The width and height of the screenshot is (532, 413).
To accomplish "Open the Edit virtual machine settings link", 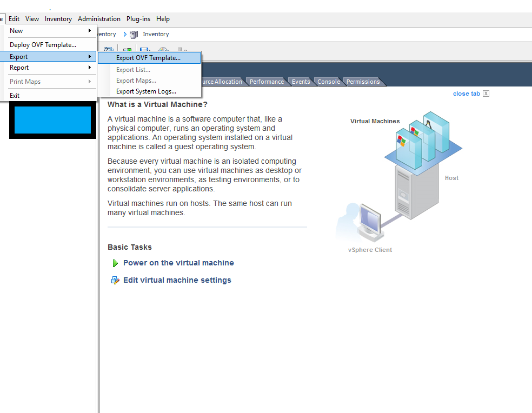I will pyautogui.click(x=177, y=280).
